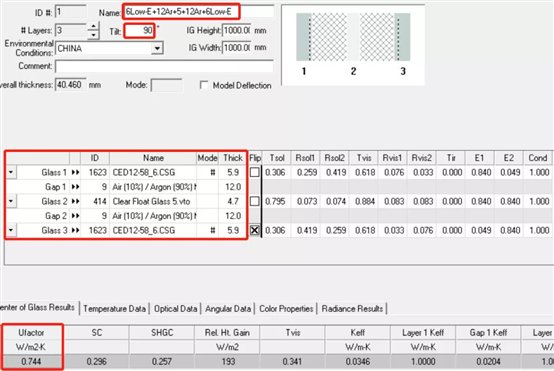The height and width of the screenshot is (371, 554).
Task: Toggle Flip checkbox for Glass 2
Action: (254, 201)
